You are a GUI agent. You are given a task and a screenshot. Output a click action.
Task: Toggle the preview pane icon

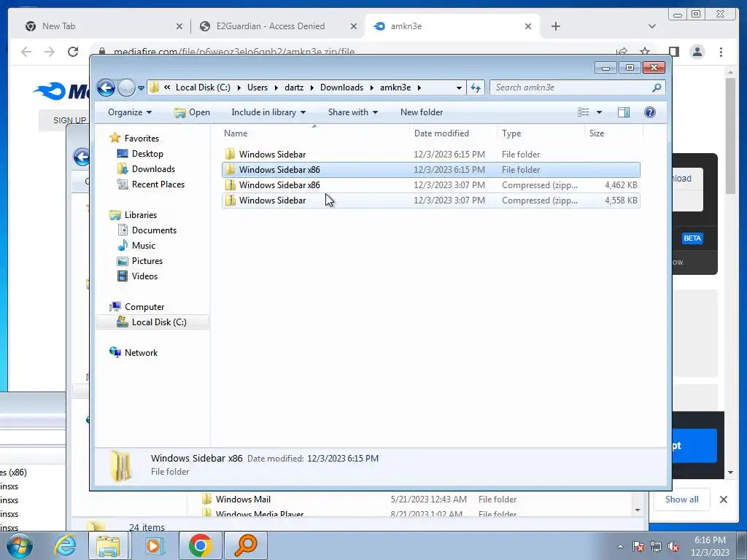[624, 112]
